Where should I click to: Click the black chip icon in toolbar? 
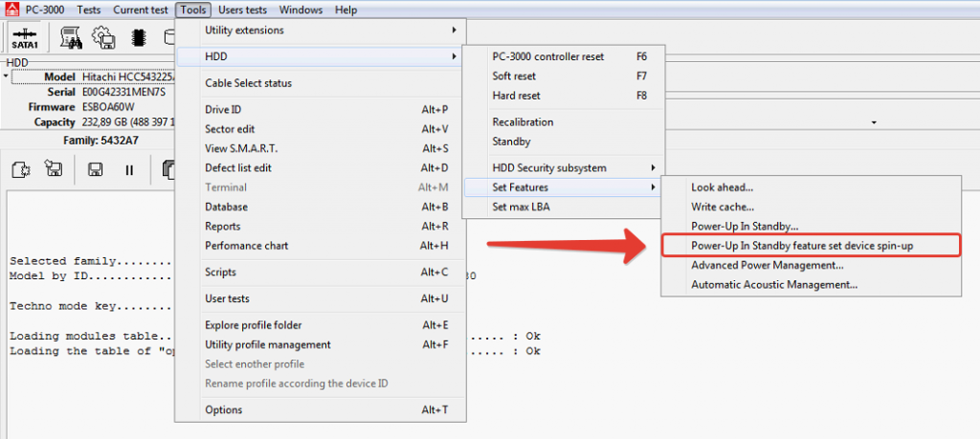click(x=136, y=37)
